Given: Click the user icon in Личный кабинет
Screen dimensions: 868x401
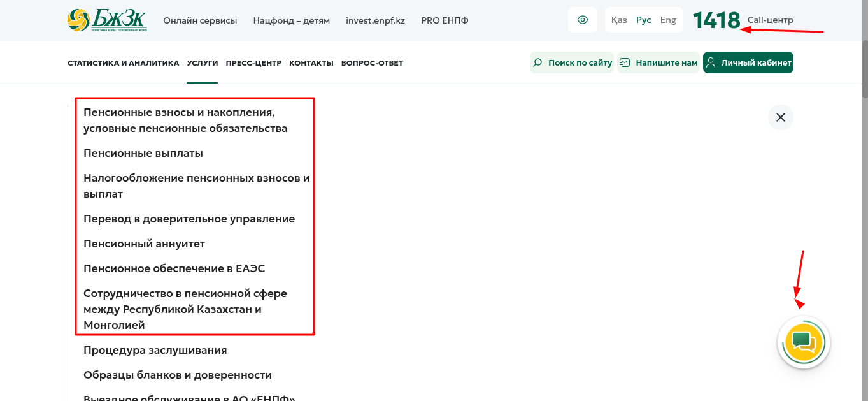Looking at the screenshot, I should [711, 62].
